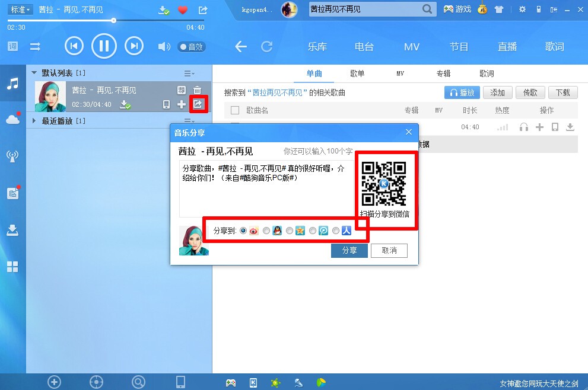Screen dimensions: 588x390
Task: Switch to the 单曲 results tab
Action: 314,73
